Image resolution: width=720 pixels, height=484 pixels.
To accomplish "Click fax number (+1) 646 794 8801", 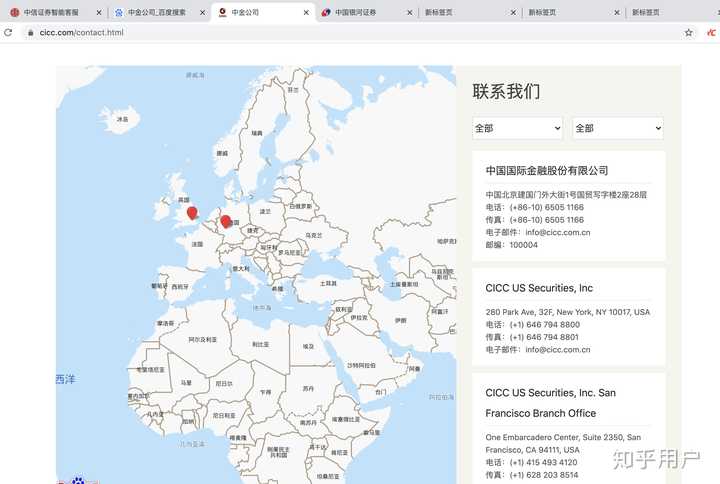I will click(544, 337).
